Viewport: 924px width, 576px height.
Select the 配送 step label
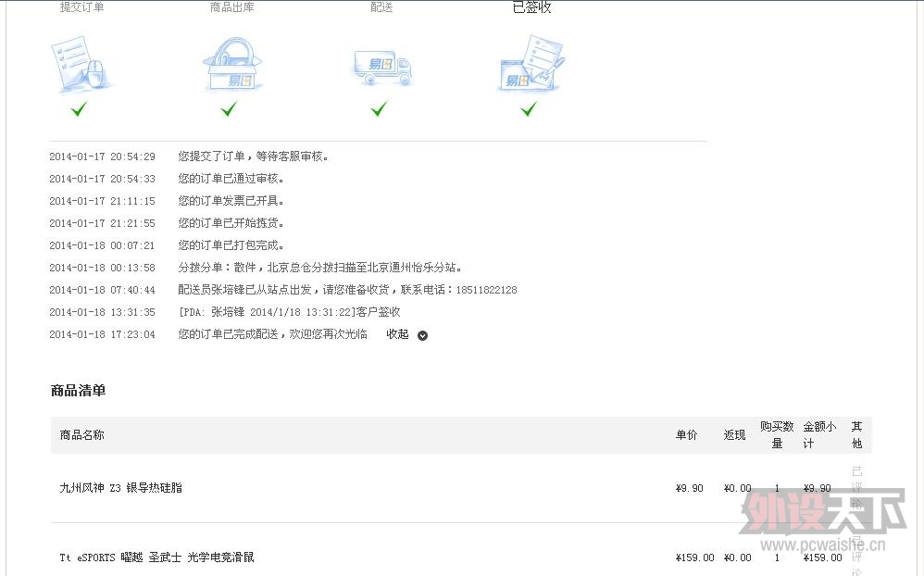tap(381, 7)
